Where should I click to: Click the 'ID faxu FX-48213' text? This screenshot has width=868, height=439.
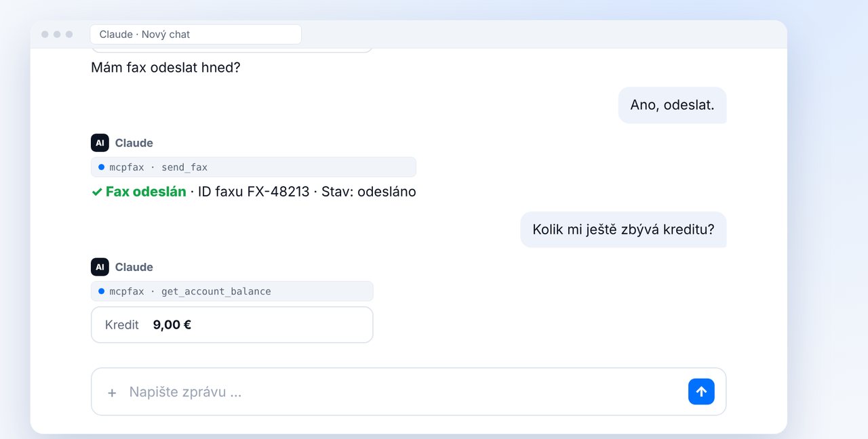[x=254, y=192]
